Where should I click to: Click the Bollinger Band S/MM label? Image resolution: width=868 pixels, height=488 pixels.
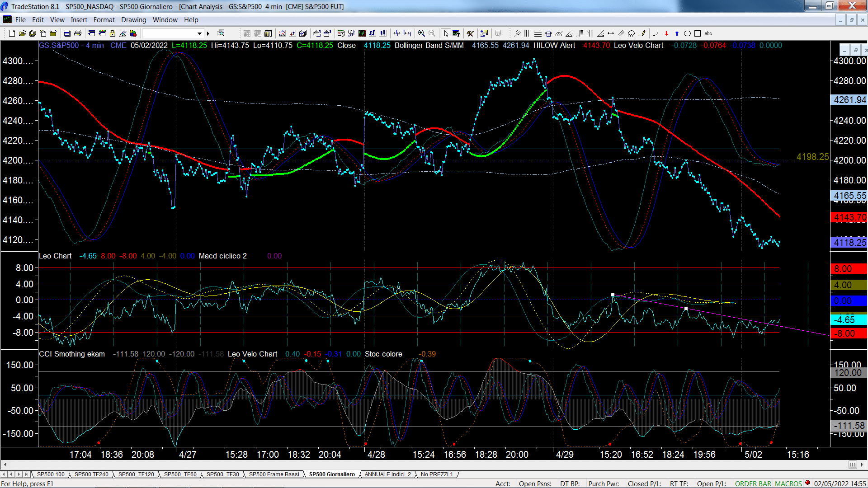pyautogui.click(x=429, y=46)
